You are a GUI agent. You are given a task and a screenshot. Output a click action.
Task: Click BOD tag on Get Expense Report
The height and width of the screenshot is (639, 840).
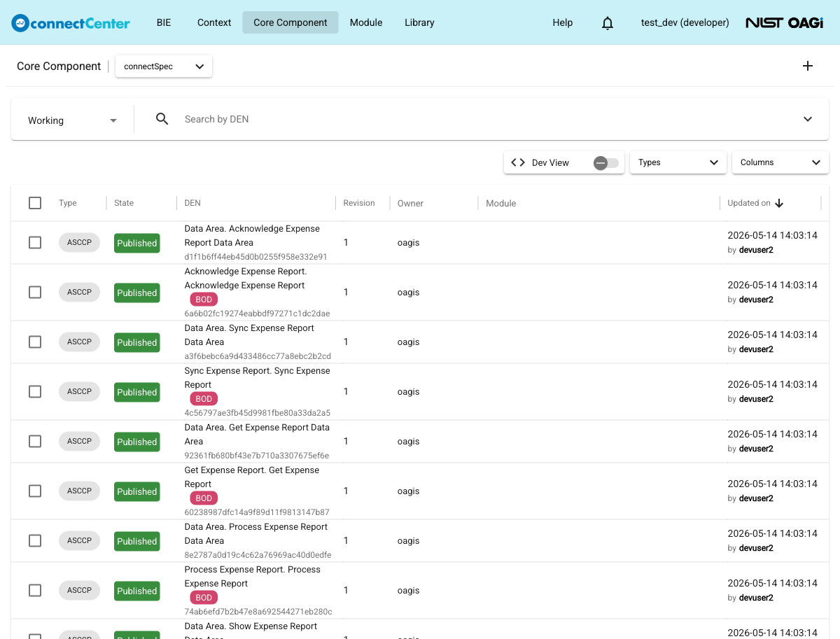coord(204,498)
